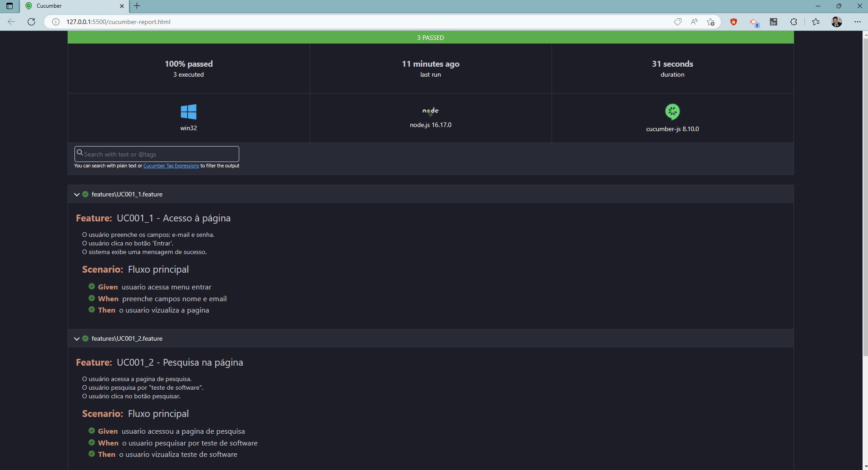
Task: Open the Selenium IDE extension icon
Action: coord(774,22)
